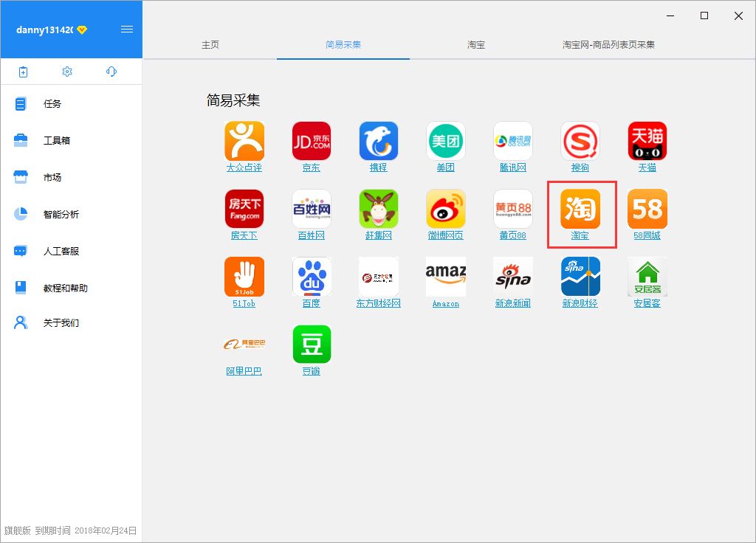
Task: Click the VIP crown badge beside danny13142
Action: pyautogui.click(x=81, y=30)
